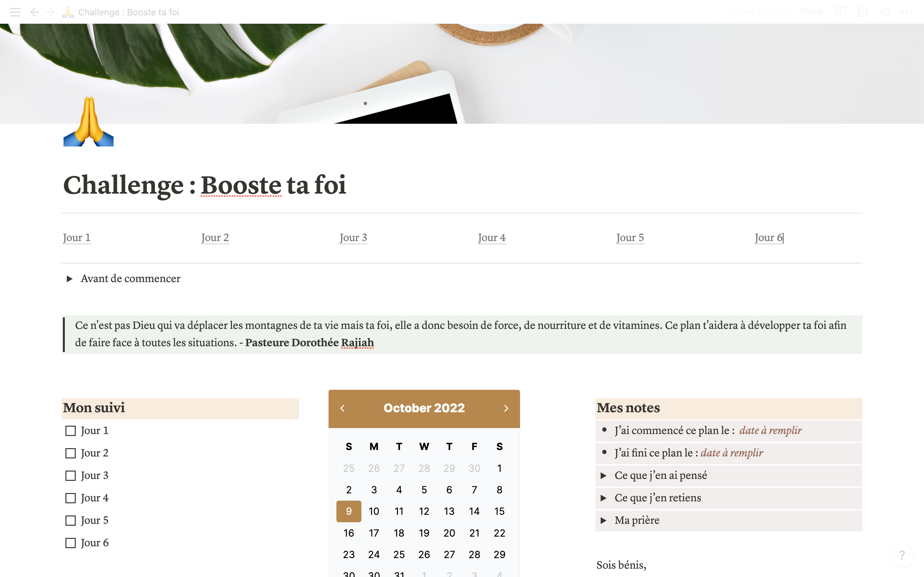Select October 20 in the calendar
This screenshot has height=577, width=924.
(449, 533)
